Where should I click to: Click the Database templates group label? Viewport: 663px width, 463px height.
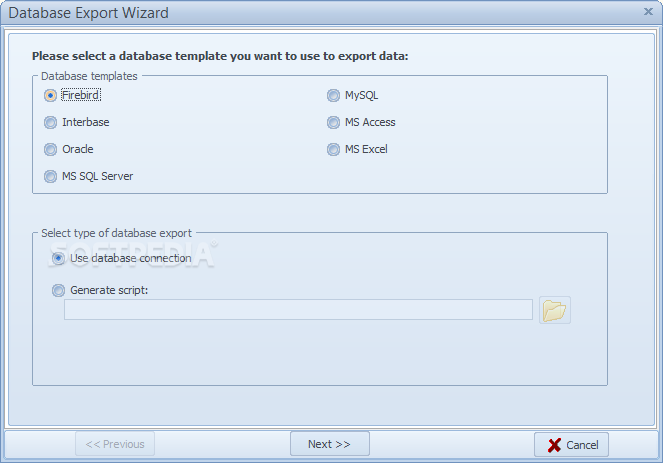[89, 76]
